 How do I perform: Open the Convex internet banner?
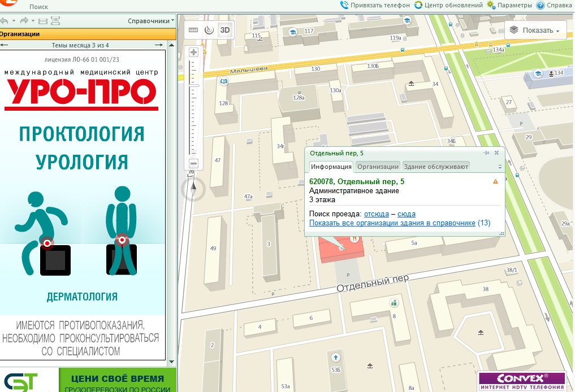click(x=521, y=381)
